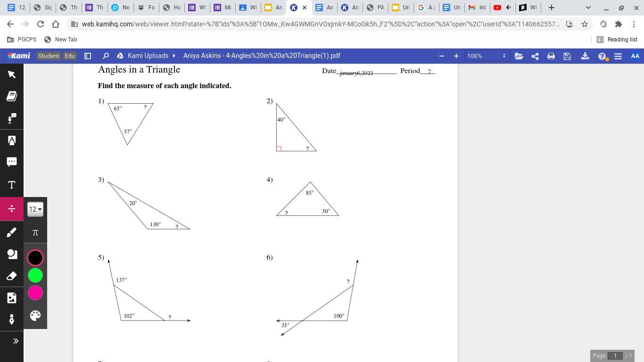Click the Student badge
The width and height of the screenshot is (644, 362).
click(49, 56)
